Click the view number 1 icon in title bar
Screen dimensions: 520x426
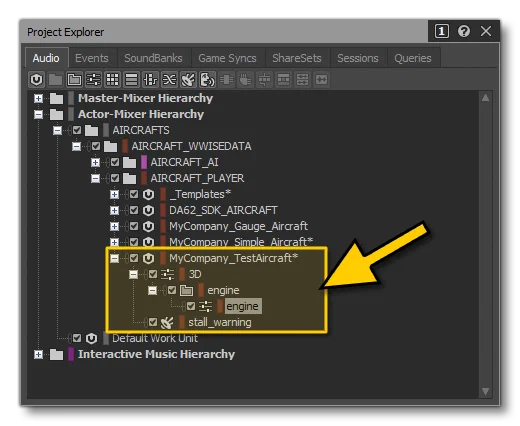pos(442,31)
